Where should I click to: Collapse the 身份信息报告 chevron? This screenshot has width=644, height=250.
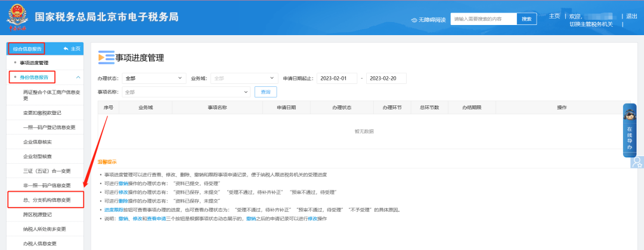point(78,77)
